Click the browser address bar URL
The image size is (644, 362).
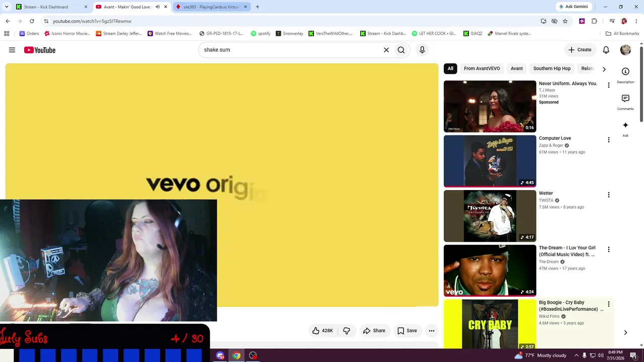coord(92,21)
